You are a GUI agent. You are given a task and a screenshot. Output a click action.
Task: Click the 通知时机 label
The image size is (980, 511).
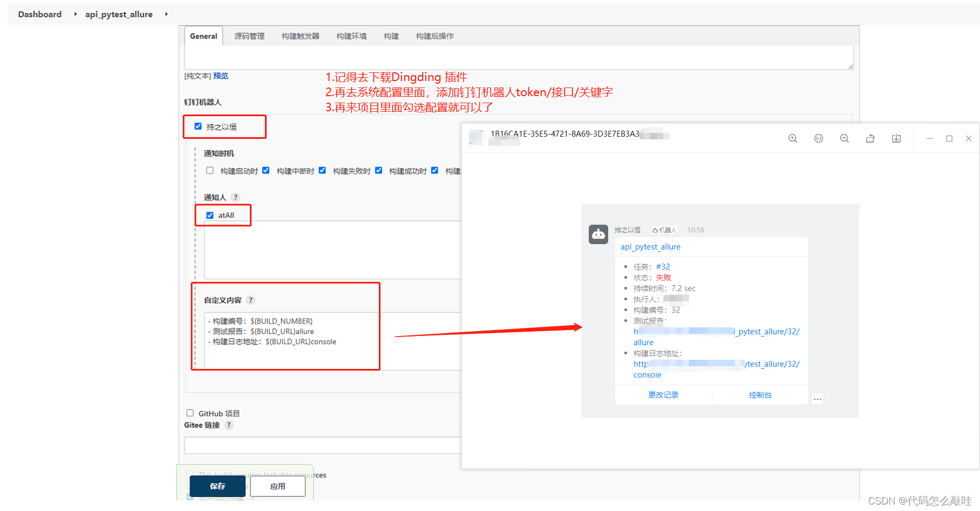tap(219, 153)
